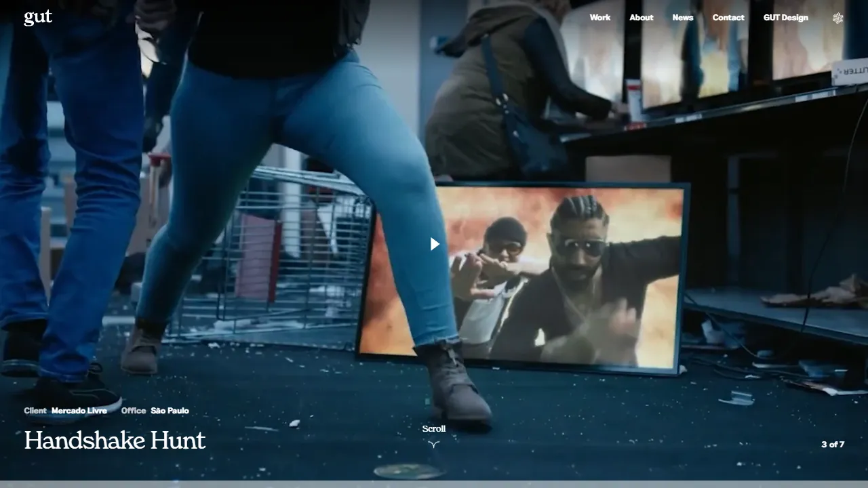Select the São Paulo office label
The image size is (868, 488).
click(x=170, y=411)
